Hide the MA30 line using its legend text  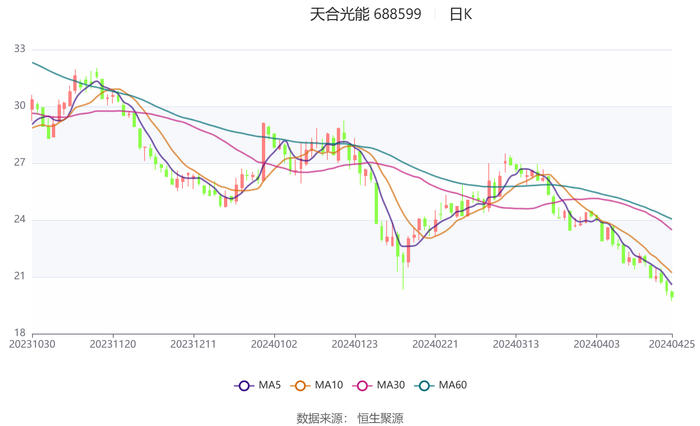tap(391, 385)
